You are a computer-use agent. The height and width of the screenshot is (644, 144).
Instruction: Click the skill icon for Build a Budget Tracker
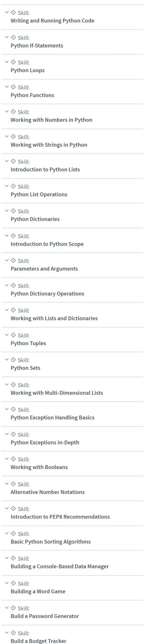[x=13, y=633]
